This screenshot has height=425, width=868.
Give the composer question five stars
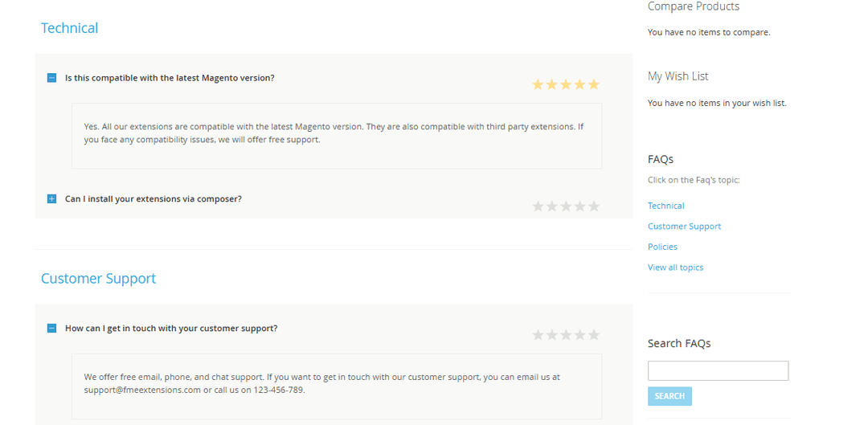click(594, 206)
